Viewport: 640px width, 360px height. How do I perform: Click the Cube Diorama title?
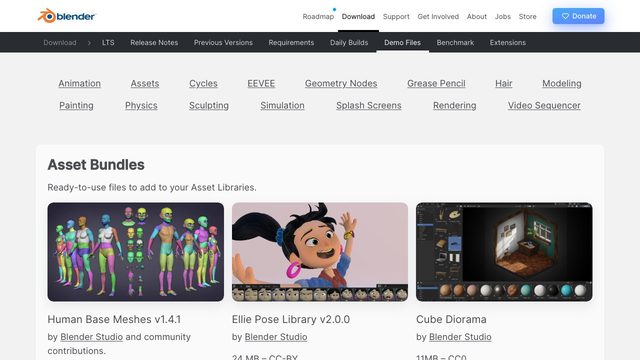[451, 319]
